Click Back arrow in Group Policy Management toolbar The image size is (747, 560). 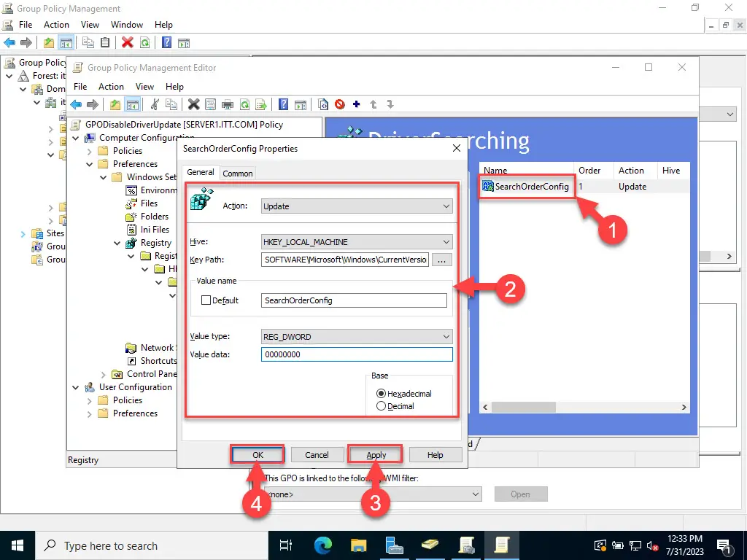click(x=9, y=43)
